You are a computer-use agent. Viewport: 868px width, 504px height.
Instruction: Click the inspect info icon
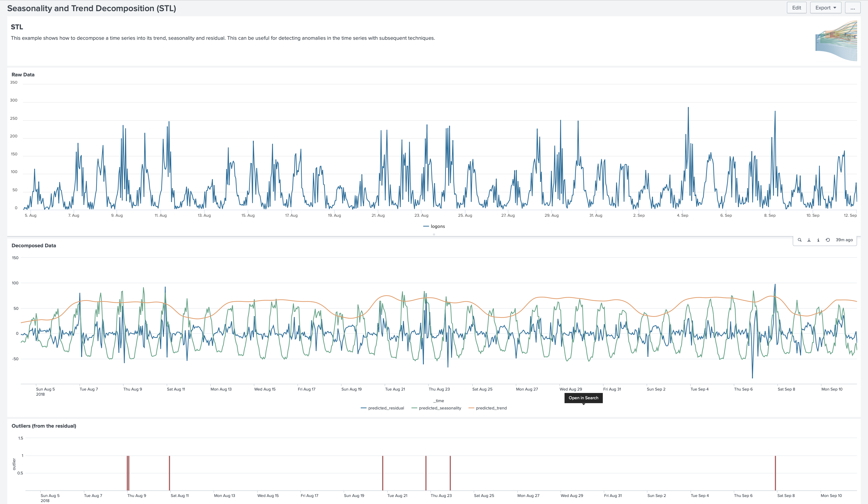pyautogui.click(x=818, y=240)
